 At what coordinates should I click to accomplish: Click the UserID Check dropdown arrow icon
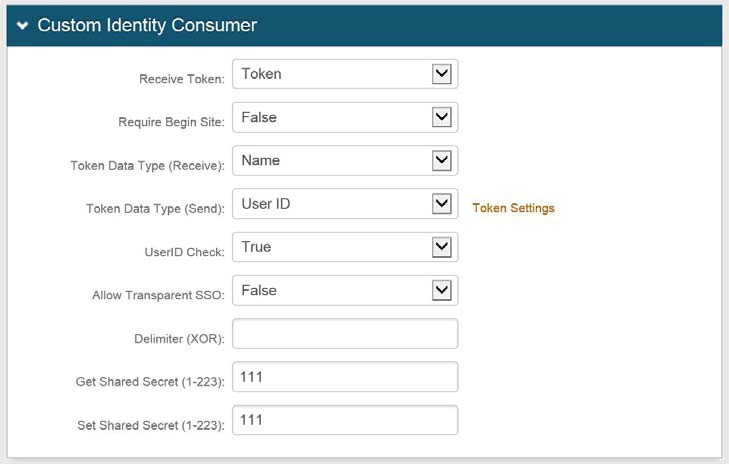tap(441, 247)
